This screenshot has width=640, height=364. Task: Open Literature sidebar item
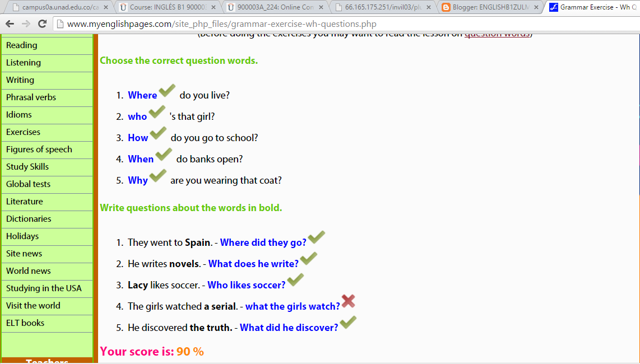[x=47, y=202]
